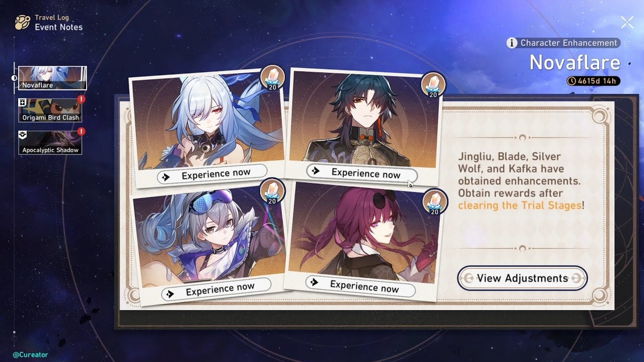Viewport: 644px width, 362px height.
Task: Select the Novaflare event tab
Action: (52, 78)
